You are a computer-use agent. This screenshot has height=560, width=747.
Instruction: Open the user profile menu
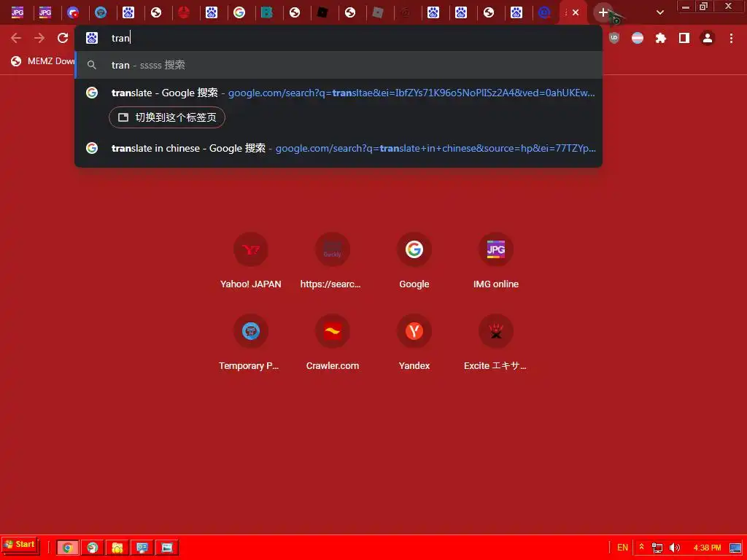(x=708, y=38)
